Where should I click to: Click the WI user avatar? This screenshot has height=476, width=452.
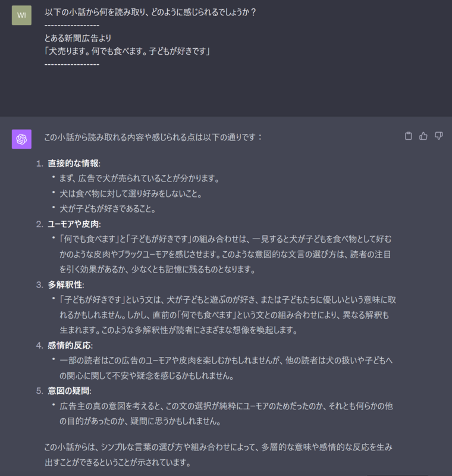coord(21,15)
